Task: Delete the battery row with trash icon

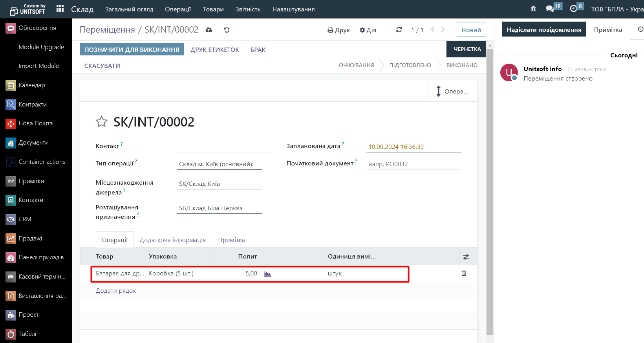Action: pyautogui.click(x=464, y=273)
